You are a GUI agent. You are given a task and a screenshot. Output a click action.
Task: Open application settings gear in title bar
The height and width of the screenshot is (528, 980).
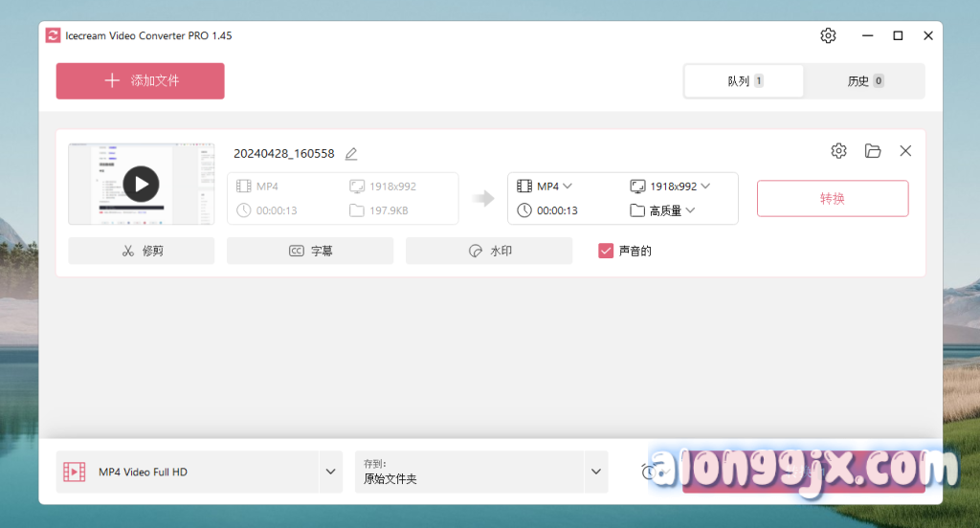coord(828,35)
